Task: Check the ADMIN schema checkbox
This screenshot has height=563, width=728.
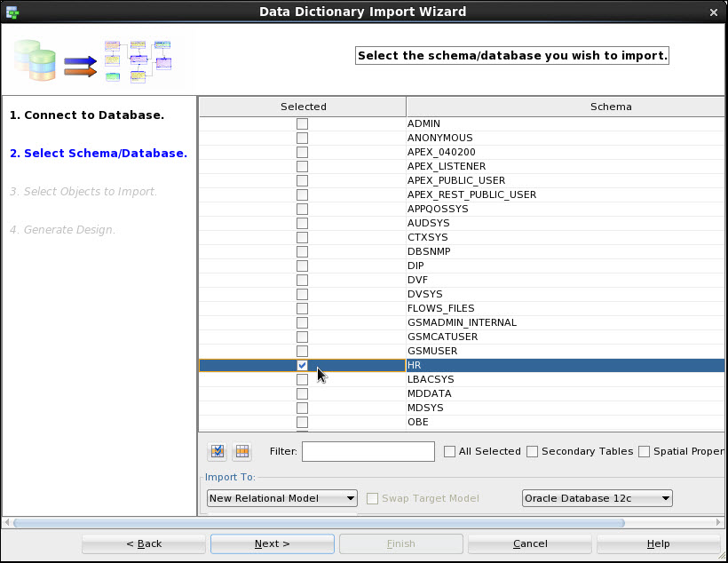Action: point(302,123)
